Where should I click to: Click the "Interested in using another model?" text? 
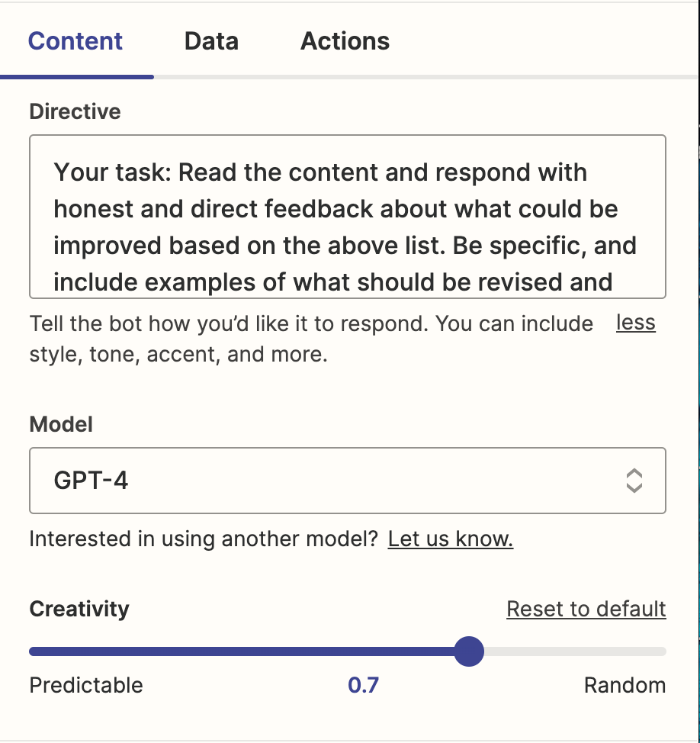(204, 540)
